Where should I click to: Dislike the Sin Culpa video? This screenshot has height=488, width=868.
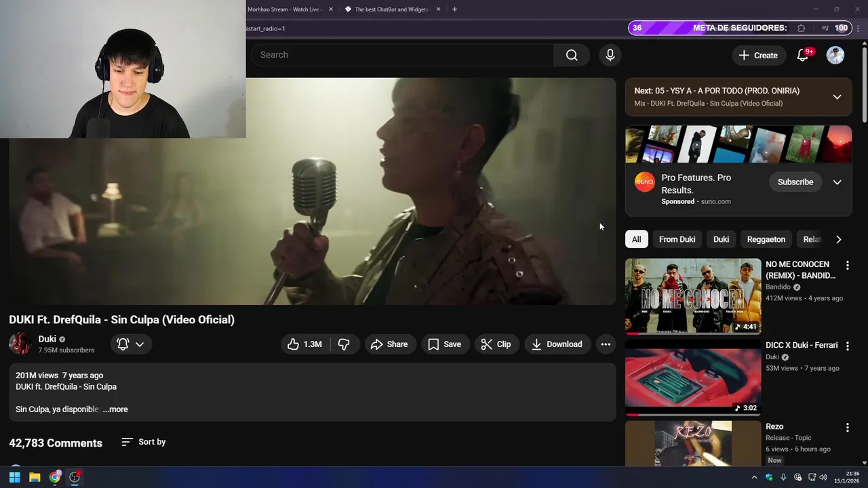click(344, 344)
